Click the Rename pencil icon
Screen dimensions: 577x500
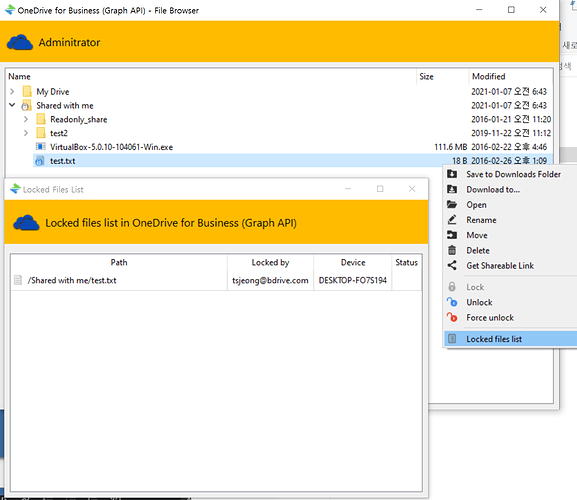452,220
